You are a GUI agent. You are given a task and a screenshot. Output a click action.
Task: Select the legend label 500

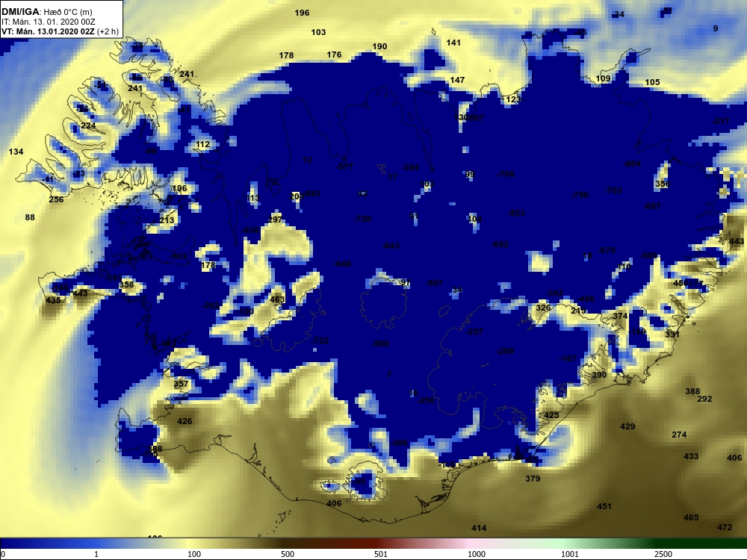288,554
